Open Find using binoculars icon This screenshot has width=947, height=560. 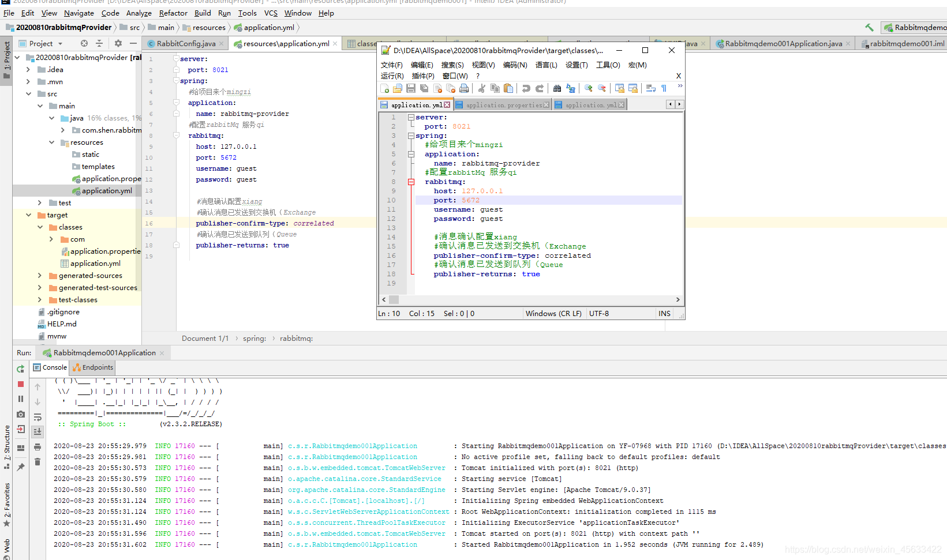pyautogui.click(x=557, y=88)
